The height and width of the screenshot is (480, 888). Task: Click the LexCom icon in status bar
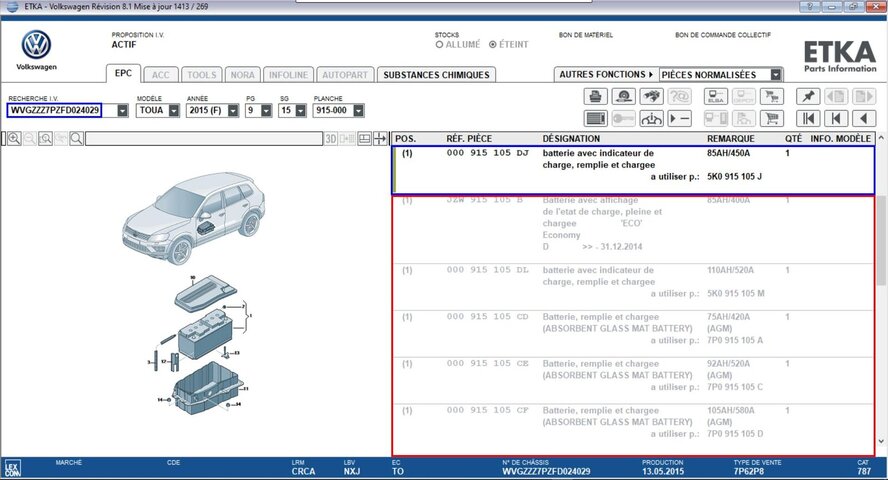(12, 469)
